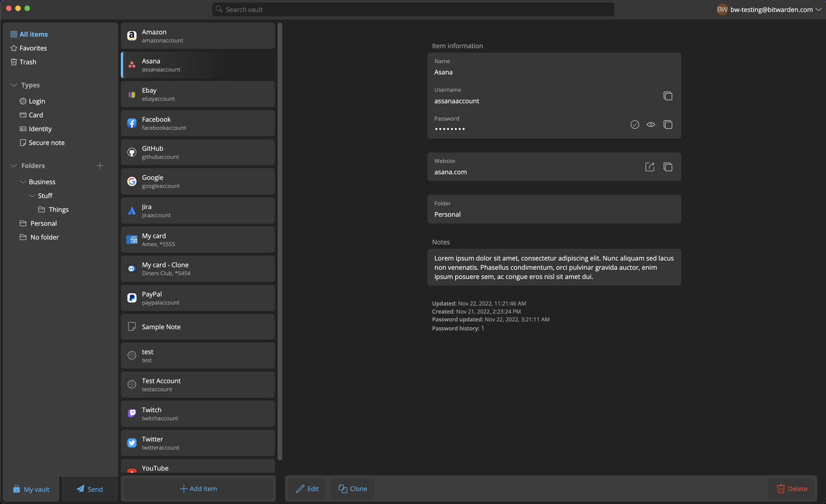Open the Trash in sidebar
826x504 pixels.
pyautogui.click(x=28, y=62)
